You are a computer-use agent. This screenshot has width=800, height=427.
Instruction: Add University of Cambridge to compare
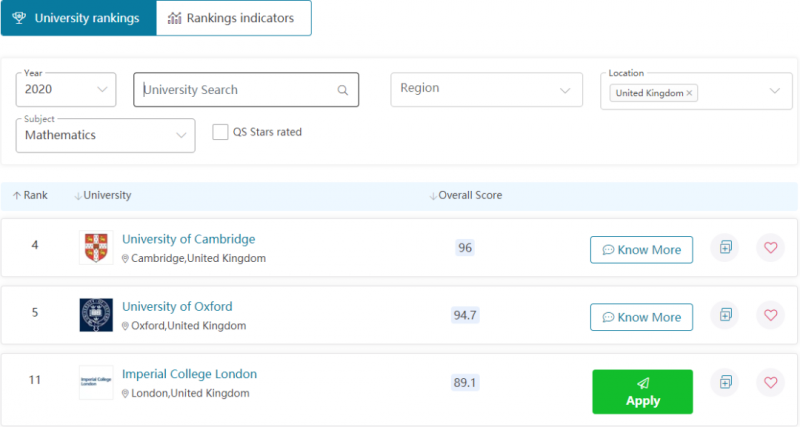click(726, 247)
